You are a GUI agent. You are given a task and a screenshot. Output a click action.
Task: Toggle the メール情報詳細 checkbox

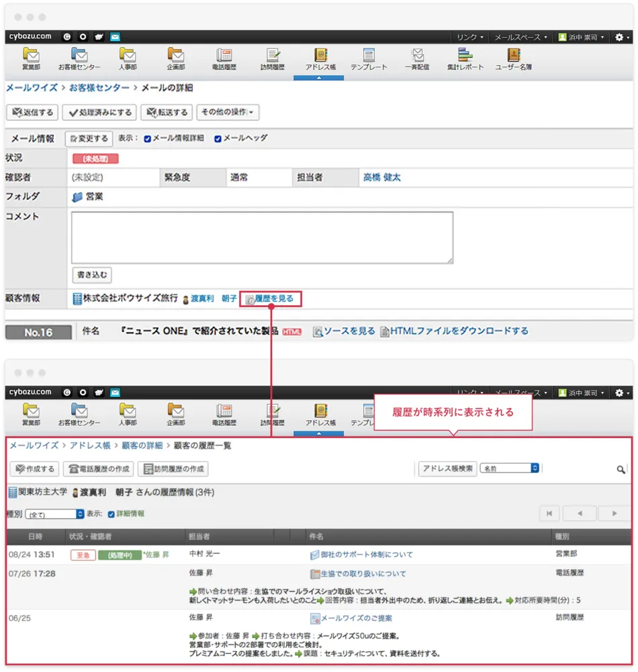[x=148, y=139]
